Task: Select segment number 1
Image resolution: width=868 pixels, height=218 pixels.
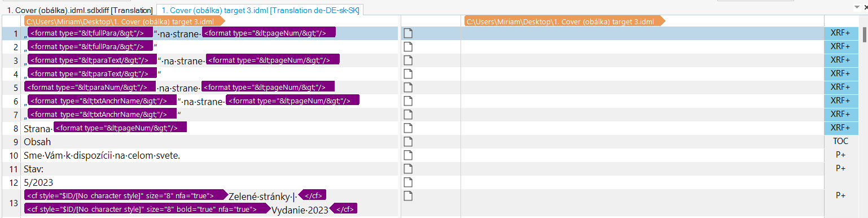Action: 15,33
